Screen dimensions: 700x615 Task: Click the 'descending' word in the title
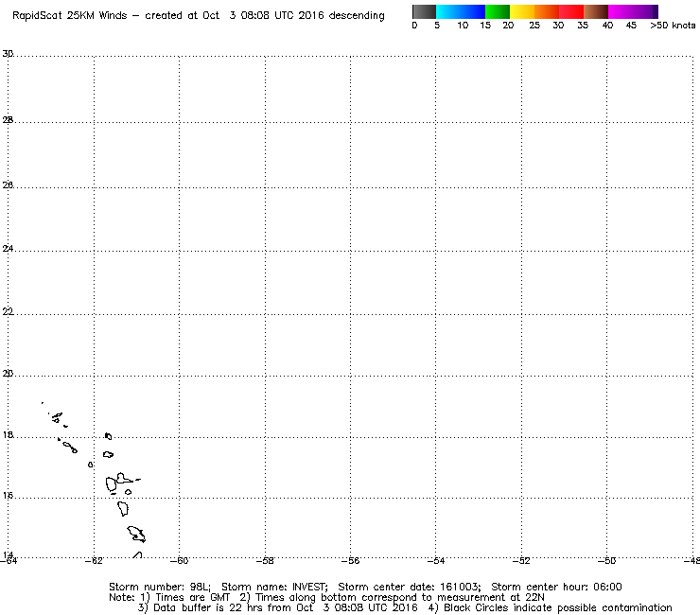[x=357, y=16]
